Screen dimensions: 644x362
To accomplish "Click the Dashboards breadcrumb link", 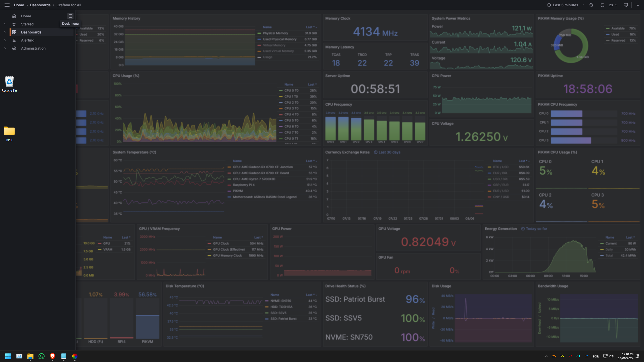I will [40, 5].
